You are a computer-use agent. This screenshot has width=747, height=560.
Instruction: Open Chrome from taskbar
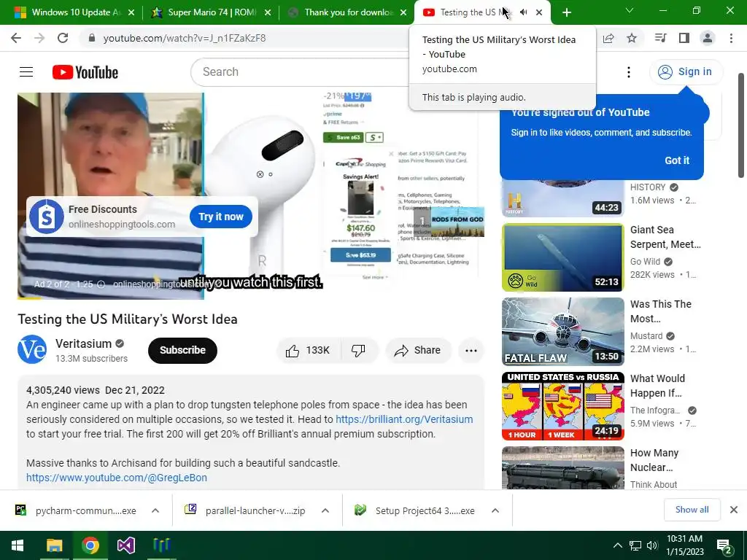pyautogui.click(x=90, y=545)
